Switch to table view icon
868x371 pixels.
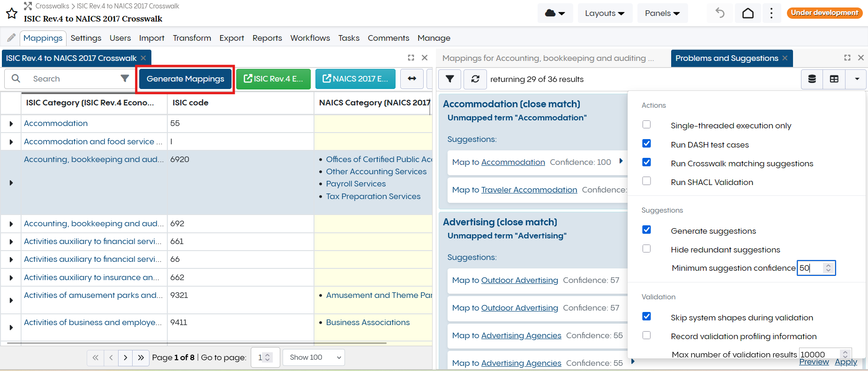point(834,79)
